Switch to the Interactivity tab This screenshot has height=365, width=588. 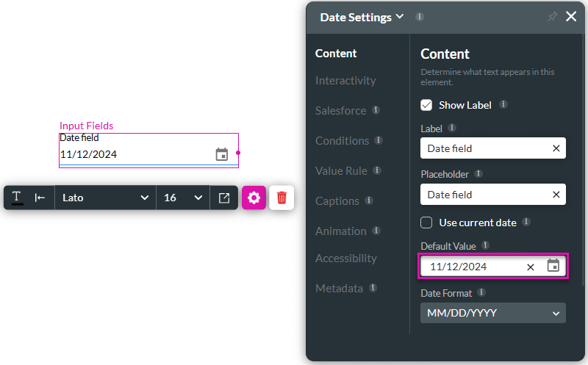[x=345, y=81]
